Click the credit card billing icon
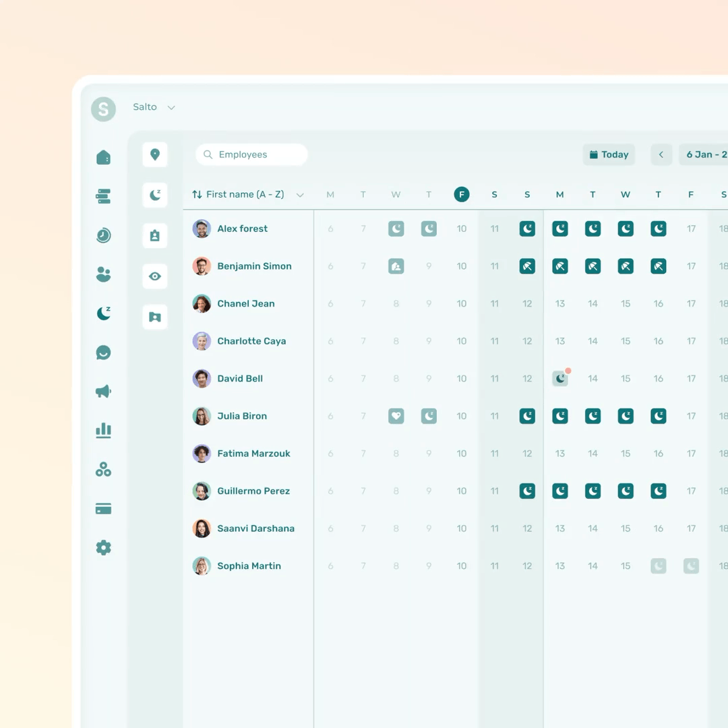This screenshot has height=728, width=728. pos(103,509)
